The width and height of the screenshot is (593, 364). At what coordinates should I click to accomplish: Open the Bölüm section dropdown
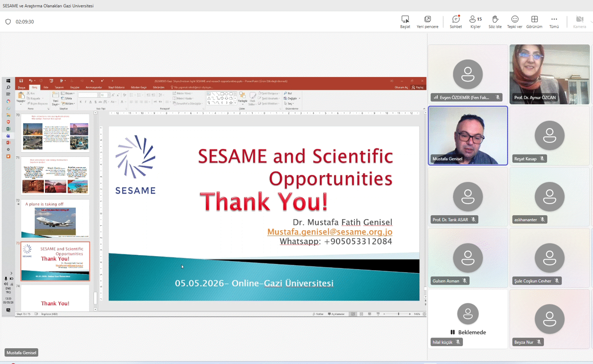(x=69, y=104)
